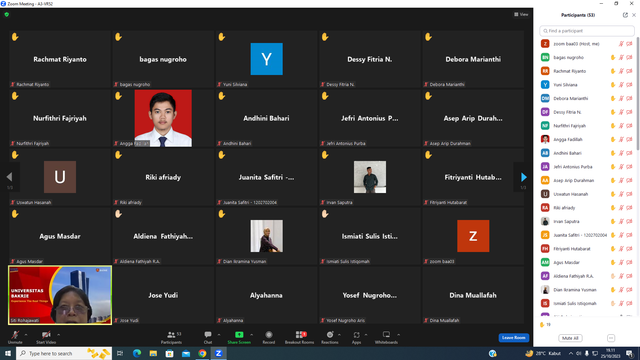Image resolution: width=640 pixels, height=360 pixels.
Task: Close the Participants panel
Action: click(634, 15)
